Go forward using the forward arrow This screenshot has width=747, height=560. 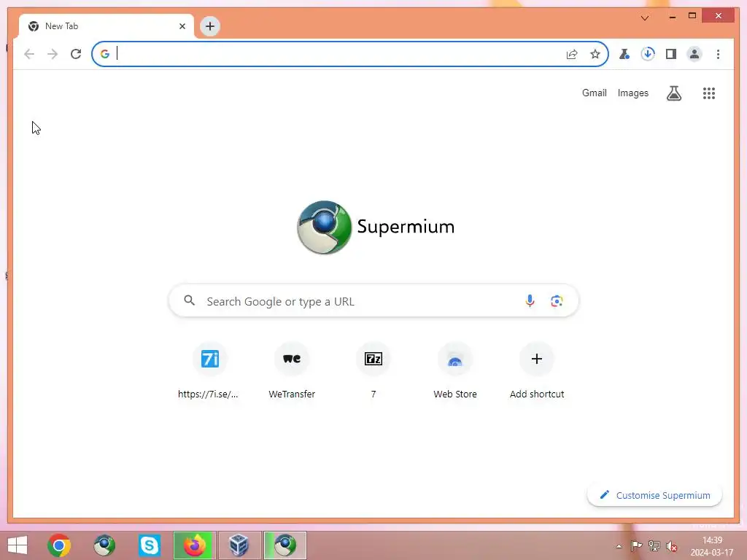pos(53,54)
